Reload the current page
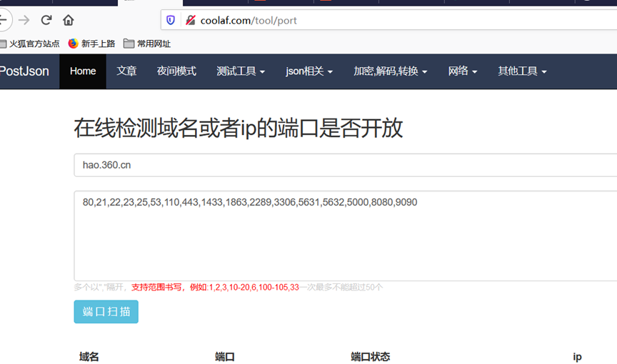 (46, 20)
